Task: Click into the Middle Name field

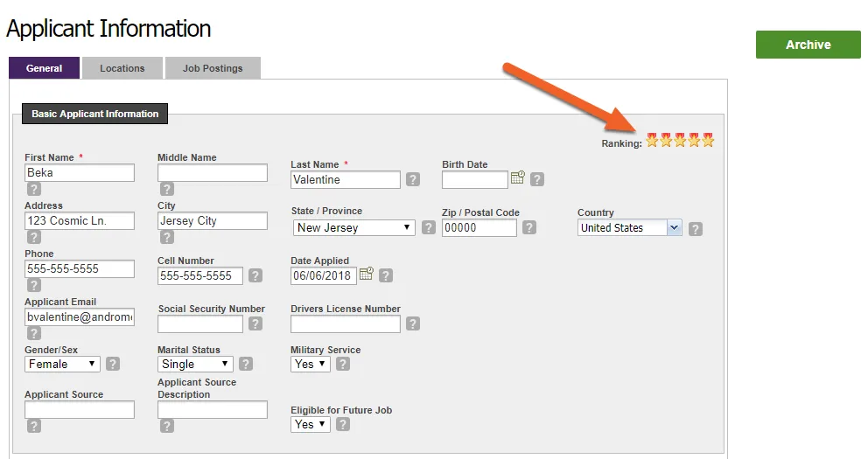Action: pyautogui.click(x=212, y=172)
